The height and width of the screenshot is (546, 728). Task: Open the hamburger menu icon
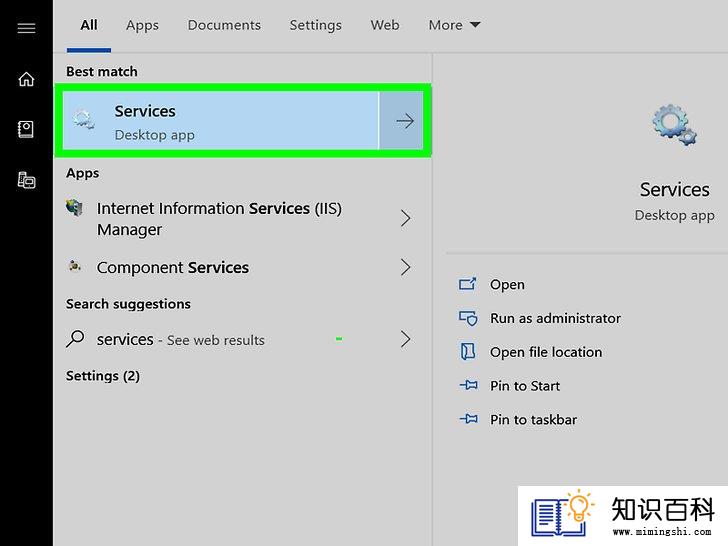26,28
